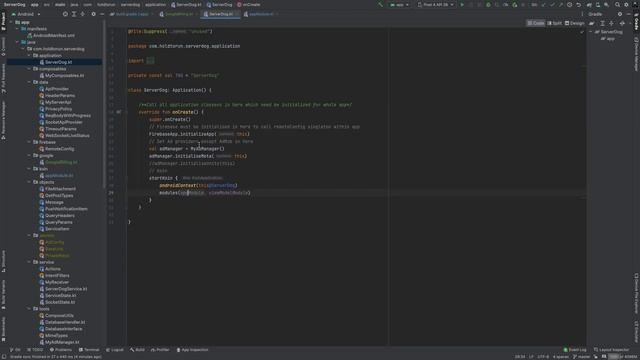Click the override gutter icon beside onCreate
Viewport: 640px width, 360px height.
point(119,112)
